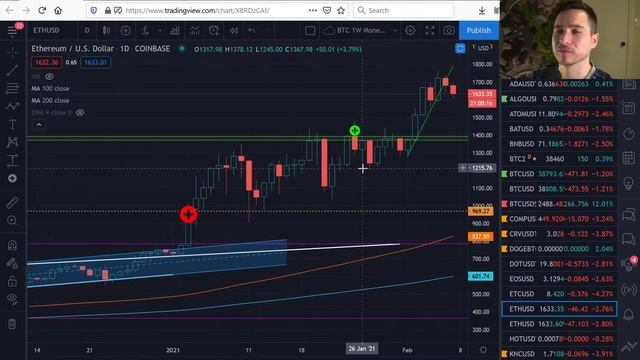Open the select layout rectangle icon
Image resolution: width=640 pixels, height=360 pixels.
[x=310, y=31]
